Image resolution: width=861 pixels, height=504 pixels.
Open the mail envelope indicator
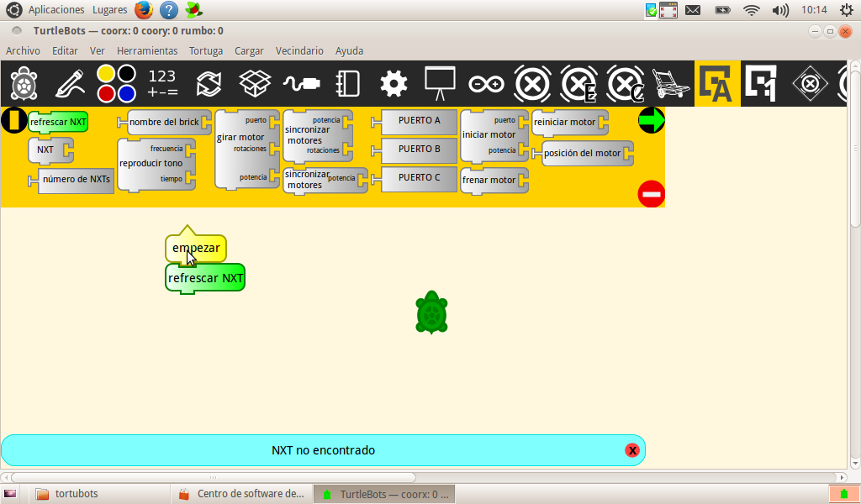pos(693,10)
